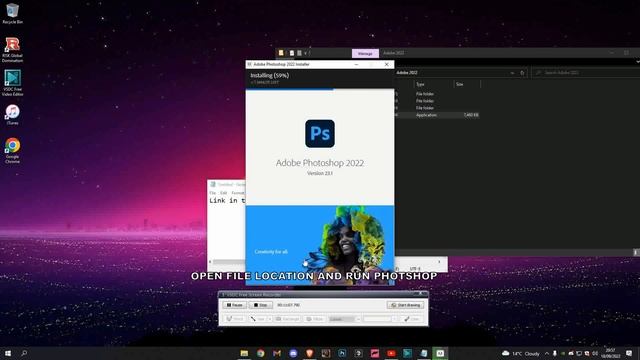Open the iTunes desktop icon

coord(12,114)
